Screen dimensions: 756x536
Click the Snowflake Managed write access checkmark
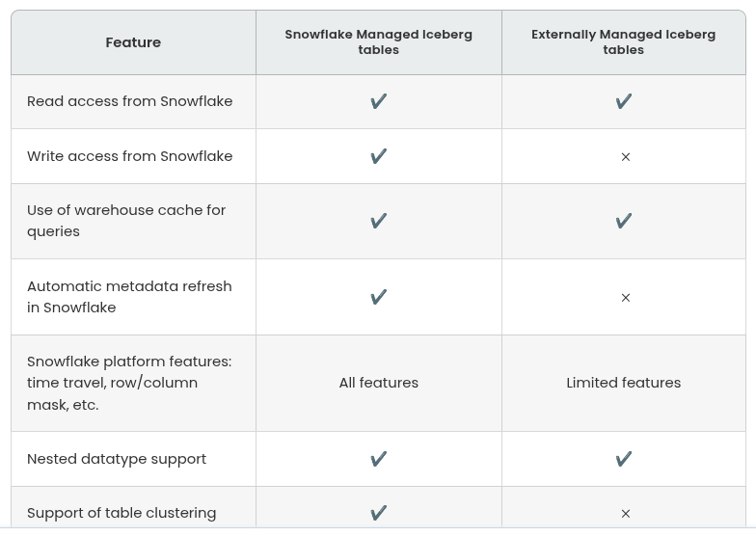pyautogui.click(x=379, y=156)
